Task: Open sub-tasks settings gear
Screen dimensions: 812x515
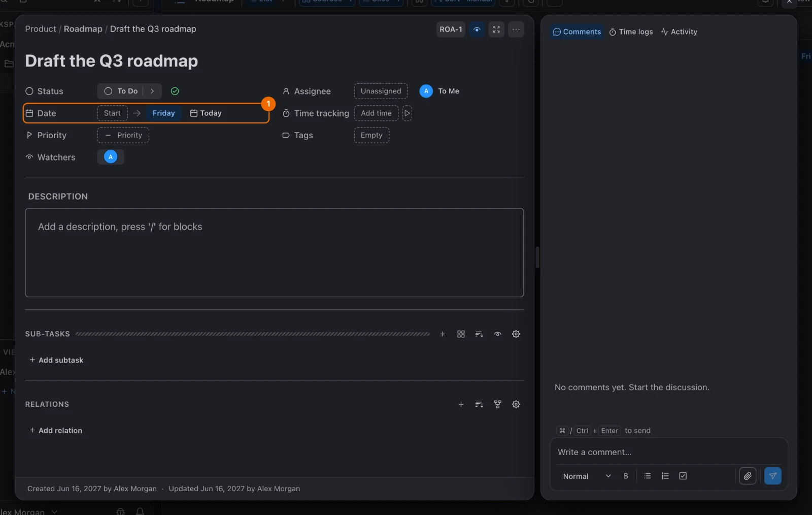Action: [x=516, y=334]
